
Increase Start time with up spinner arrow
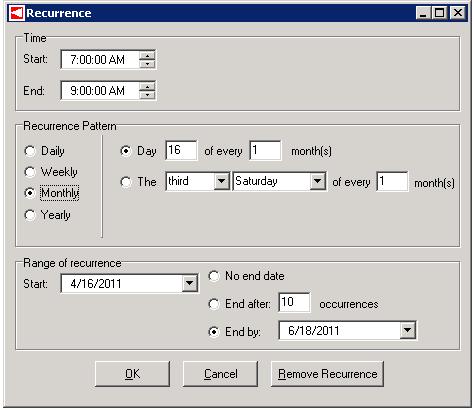tap(147, 56)
